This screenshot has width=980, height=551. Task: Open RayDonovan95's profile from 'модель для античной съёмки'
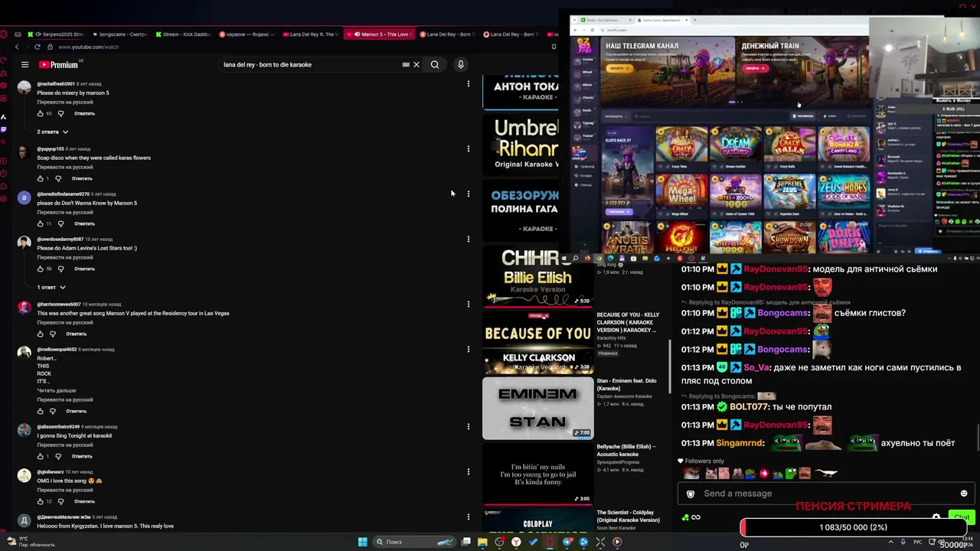click(x=776, y=269)
